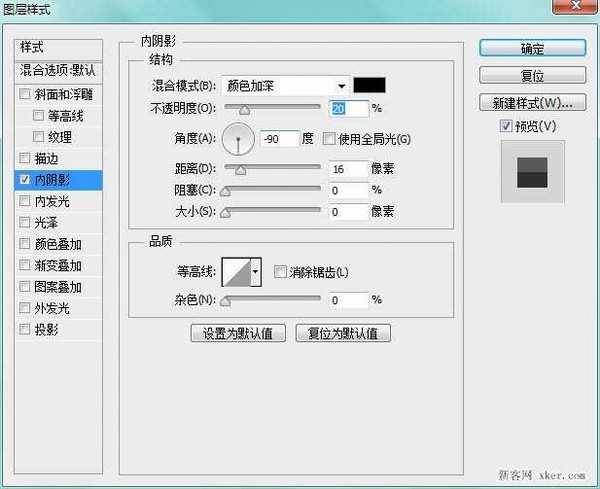Enable the 斜面和浮雕 checkbox
This screenshot has height=489, width=600.
25,94
